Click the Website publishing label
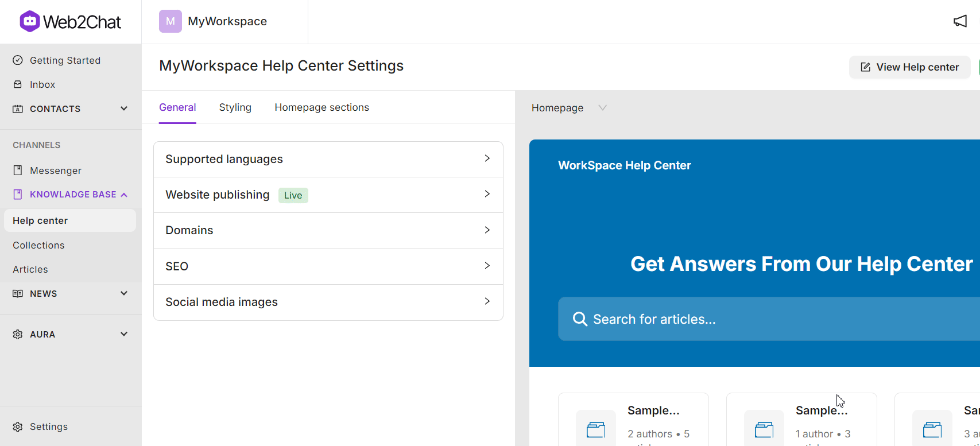 (x=217, y=195)
